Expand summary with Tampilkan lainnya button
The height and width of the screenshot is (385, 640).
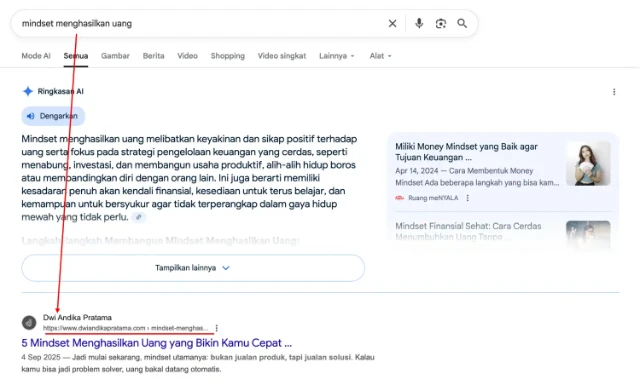point(193,268)
